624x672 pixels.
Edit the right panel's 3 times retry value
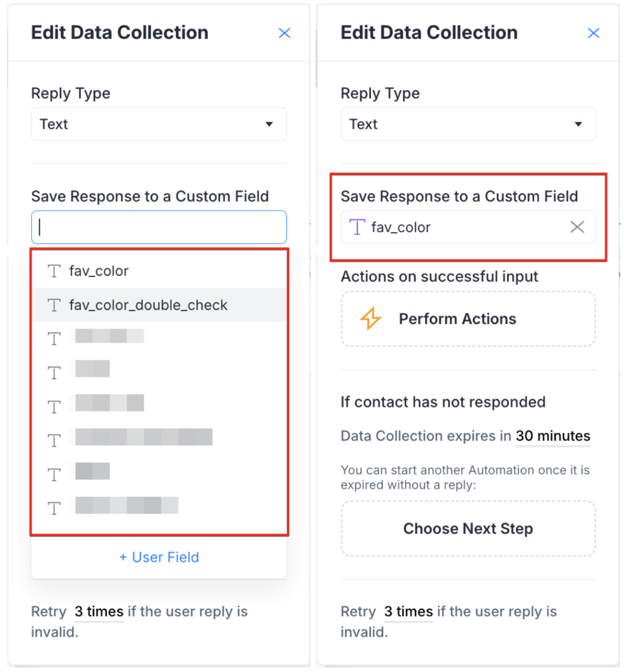coord(408,612)
